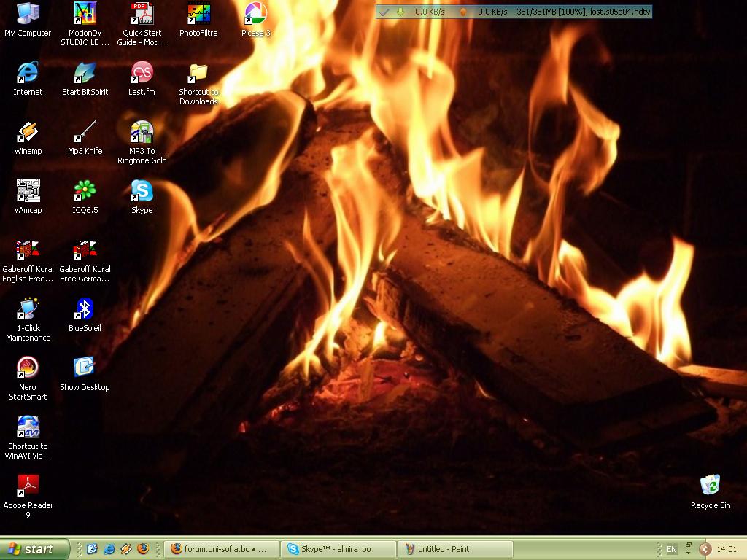Image resolution: width=747 pixels, height=560 pixels.
Task: Expand hidden system tray icons arrow
Action: 705,549
